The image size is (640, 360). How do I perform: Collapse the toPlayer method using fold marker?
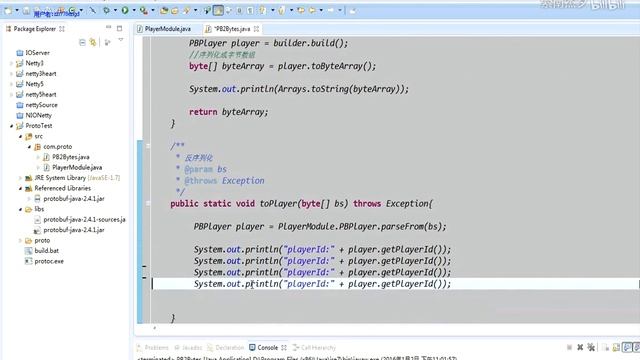148,203
